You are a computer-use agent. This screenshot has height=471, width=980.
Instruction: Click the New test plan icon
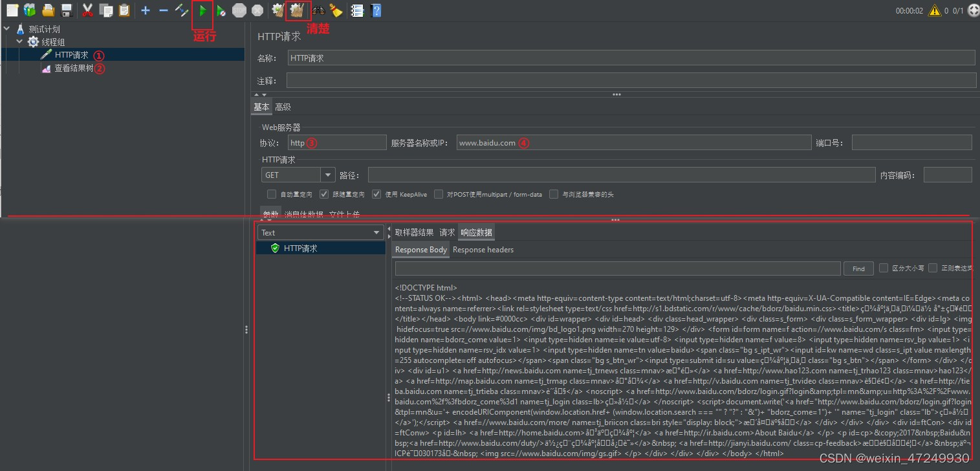[x=12, y=10]
